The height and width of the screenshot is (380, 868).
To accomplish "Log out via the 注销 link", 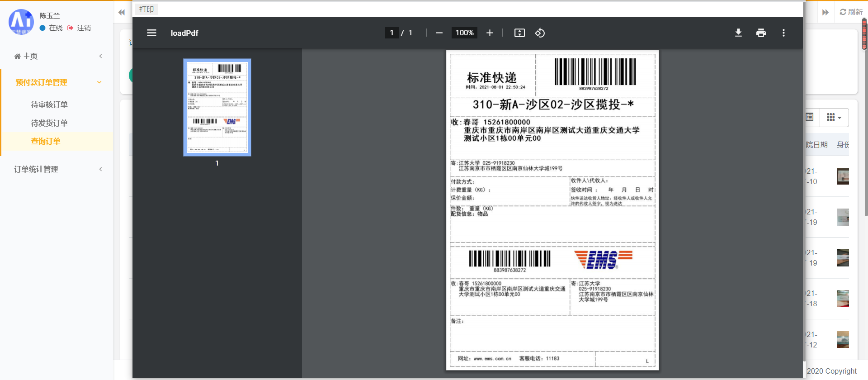I will click(79, 28).
